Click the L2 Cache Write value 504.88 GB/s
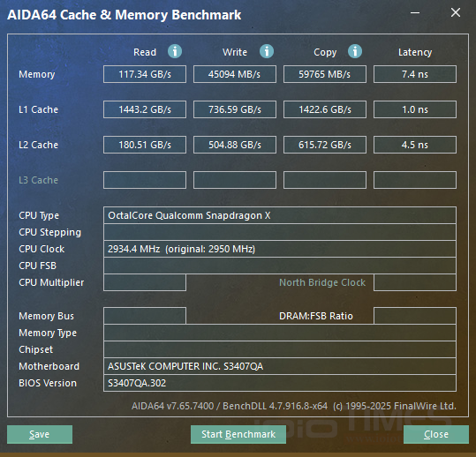 [235, 145]
